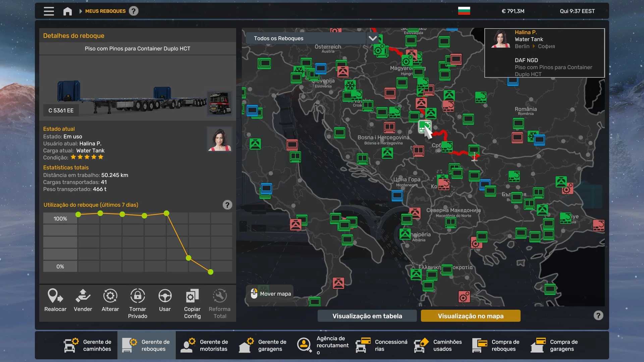The width and height of the screenshot is (644, 362).
Task: Open trailer utilization help question mark
Action: coord(227,205)
